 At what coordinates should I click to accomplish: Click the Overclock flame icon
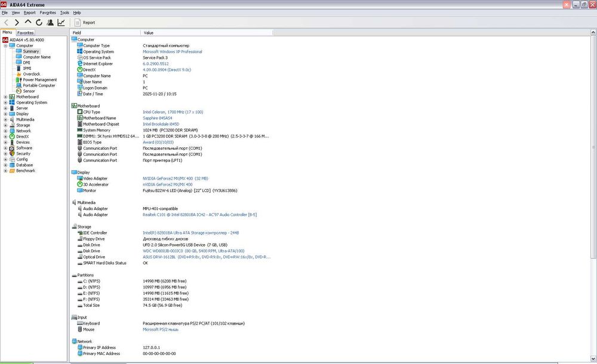19,74
